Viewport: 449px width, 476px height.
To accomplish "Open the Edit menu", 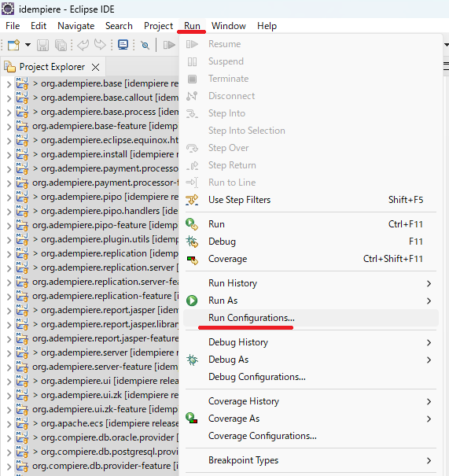I will click(x=39, y=26).
